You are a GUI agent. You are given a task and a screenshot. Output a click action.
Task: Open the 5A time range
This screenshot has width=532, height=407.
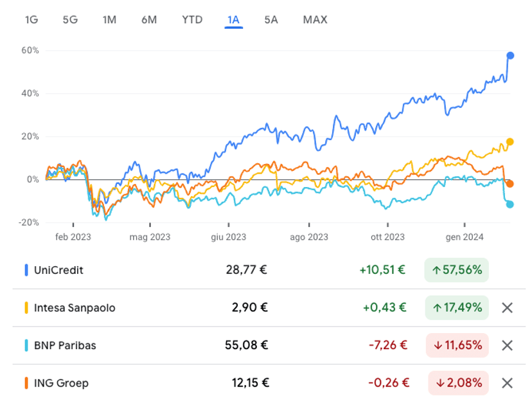(271, 20)
